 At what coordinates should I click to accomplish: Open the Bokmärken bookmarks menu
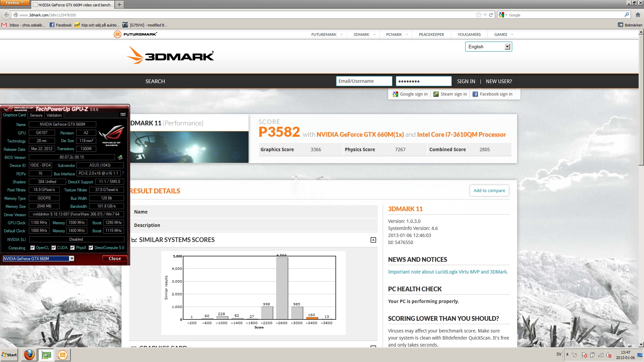pyautogui.click(x=630, y=25)
